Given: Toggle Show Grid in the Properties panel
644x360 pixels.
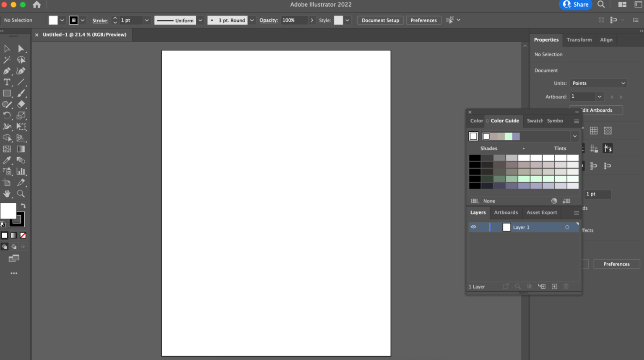Looking at the screenshot, I should pyautogui.click(x=594, y=130).
